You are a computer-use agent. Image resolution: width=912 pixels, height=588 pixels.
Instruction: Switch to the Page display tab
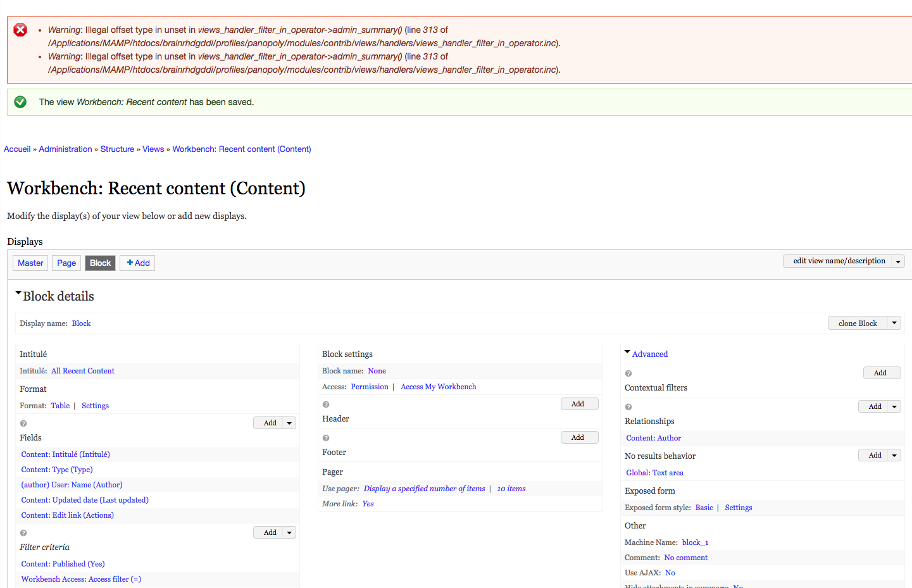[66, 263]
